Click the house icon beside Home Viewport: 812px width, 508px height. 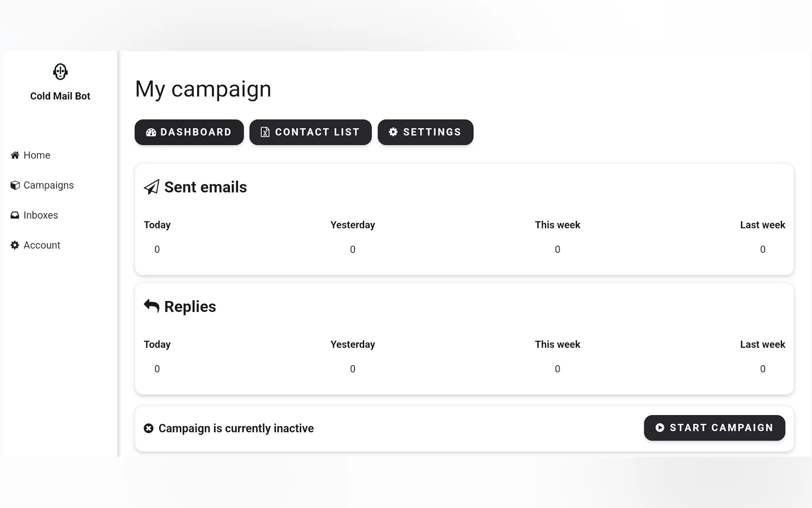15,155
